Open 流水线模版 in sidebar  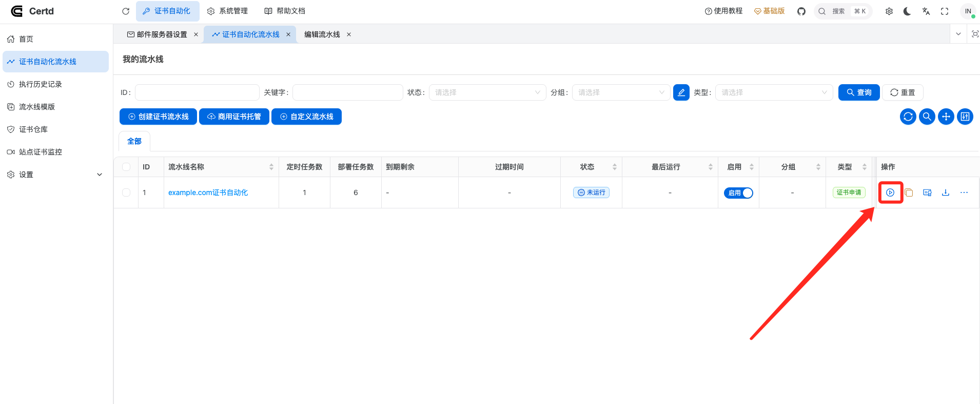[x=55, y=107]
